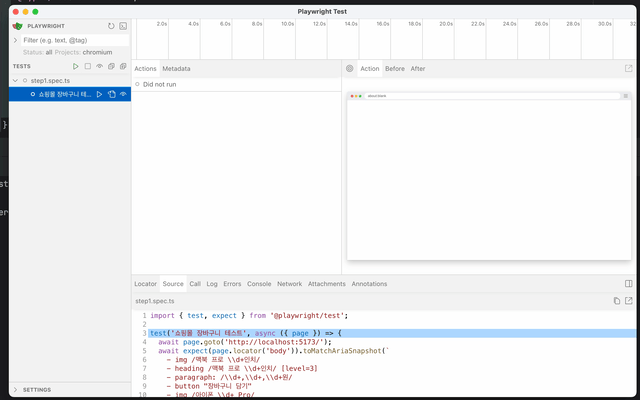Focus the Filter text field

point(76,40)
